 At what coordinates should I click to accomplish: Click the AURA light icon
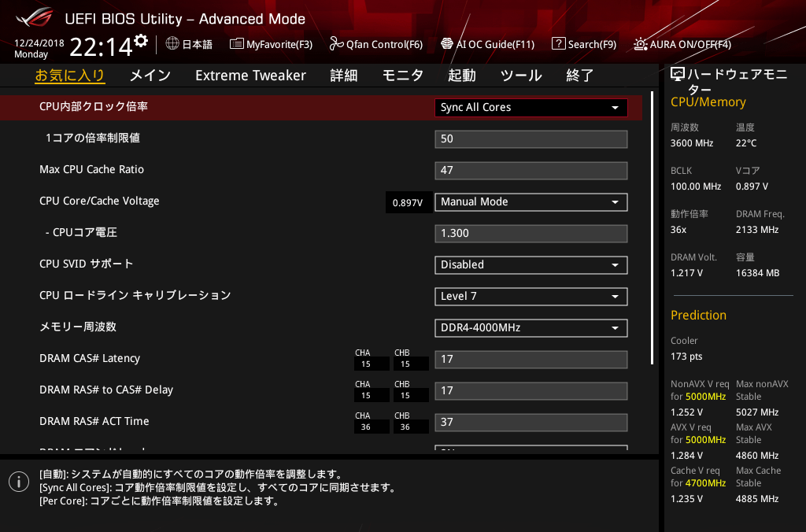(x=640, y=44)
